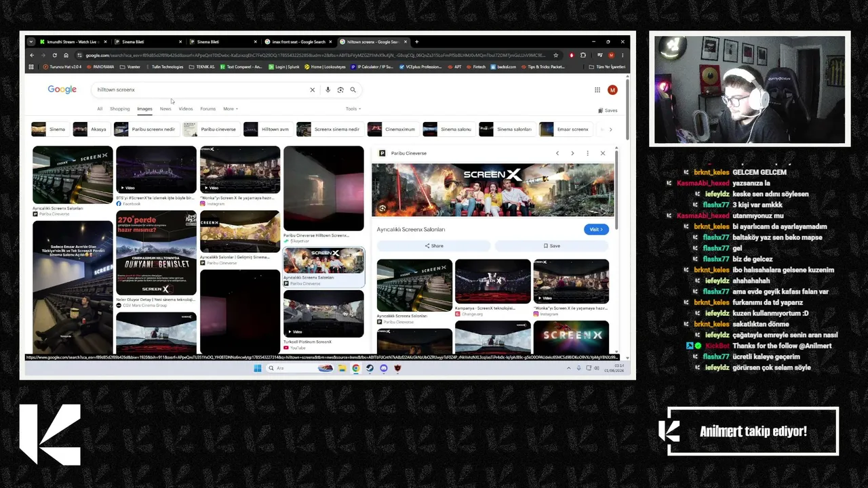The image size is (868, 488).
Task: Switch to the Forums results tab
Action: pos(208,108)
